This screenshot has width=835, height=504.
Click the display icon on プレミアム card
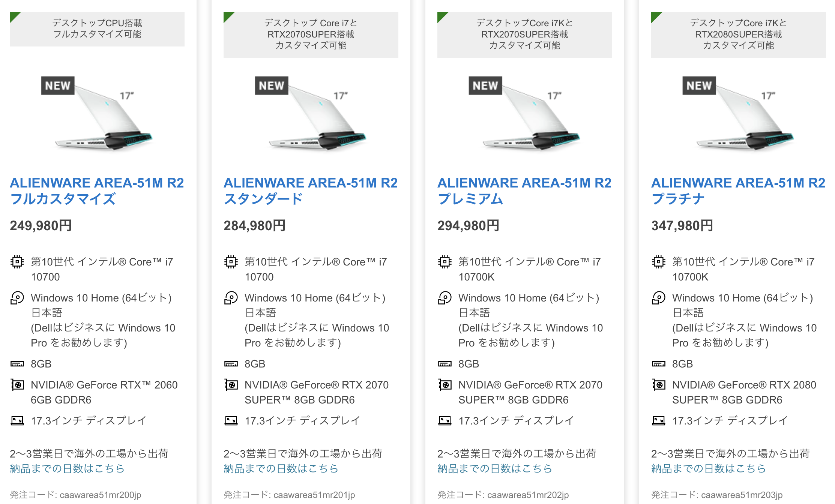point(445,421)
